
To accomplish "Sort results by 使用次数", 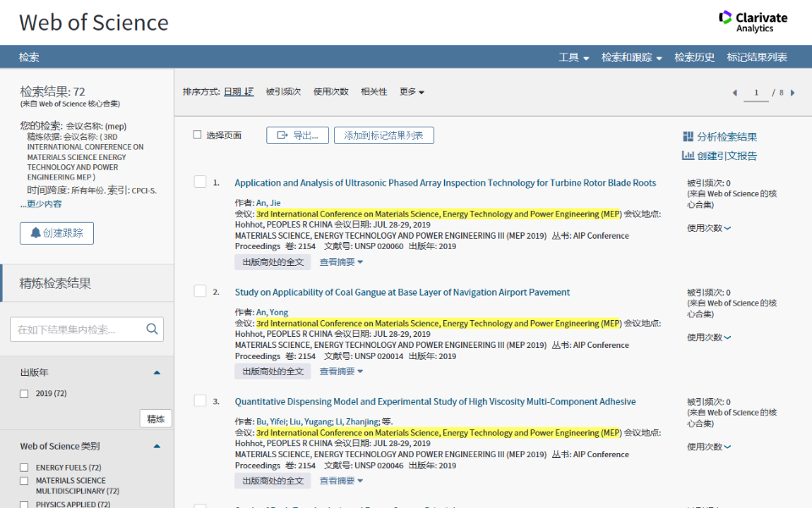I will [331, 91].
